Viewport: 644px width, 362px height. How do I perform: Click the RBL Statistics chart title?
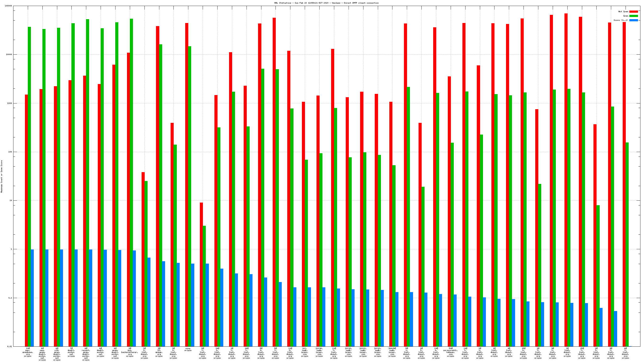[326, 3]
